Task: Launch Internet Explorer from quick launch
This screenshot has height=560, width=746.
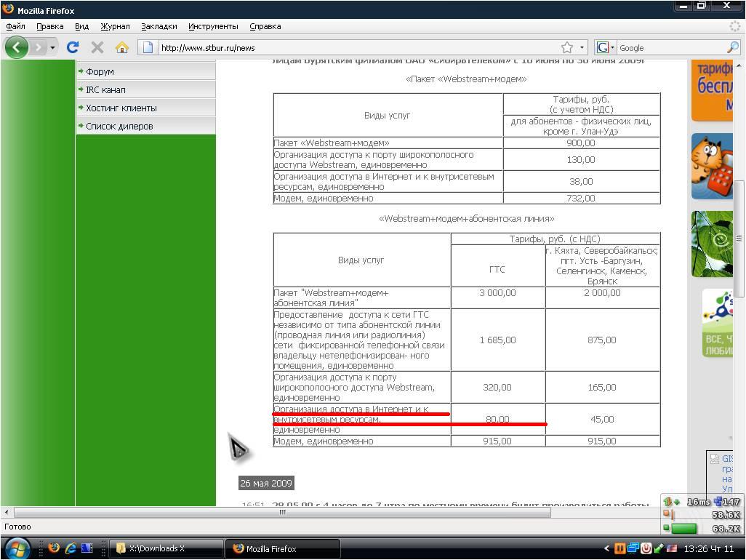Action: coord(71,548)
